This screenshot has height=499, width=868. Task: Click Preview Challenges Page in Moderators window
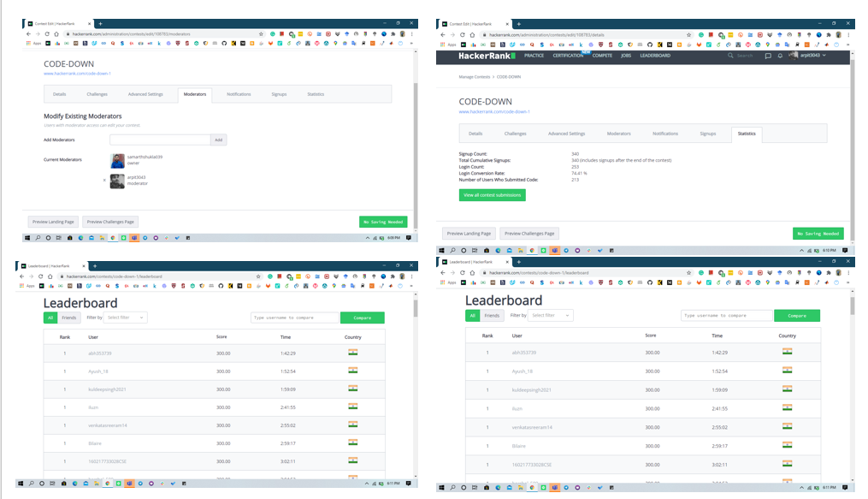tap(110, 222)
